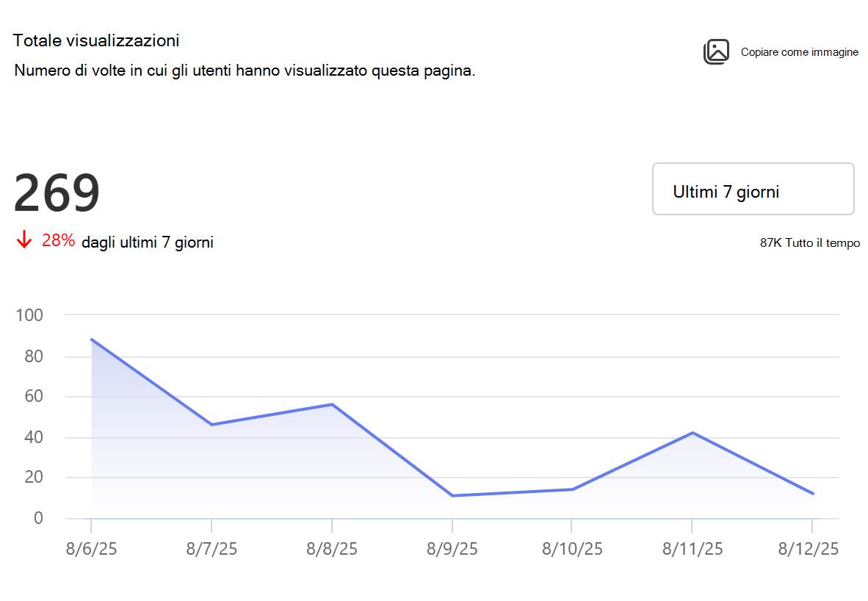Click the 269 total views number
The height and width of the screenshot is (601, 868).
pyautogui.click(x=56, y=192)
